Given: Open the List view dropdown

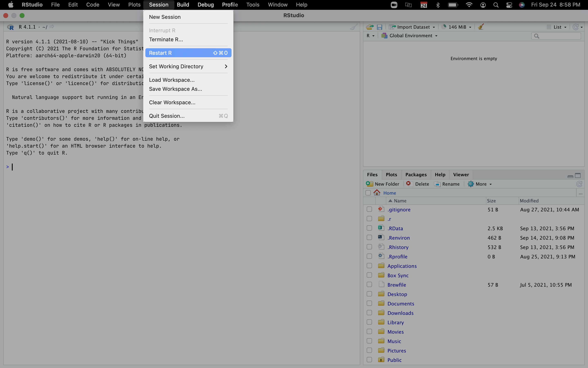Looking at the screenshot, I should 557,27.
